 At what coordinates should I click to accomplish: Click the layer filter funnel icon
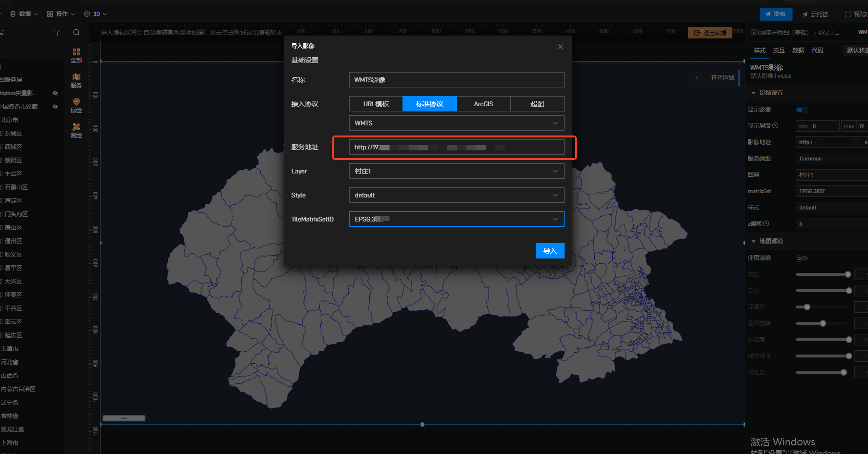(x=57, y=33)
